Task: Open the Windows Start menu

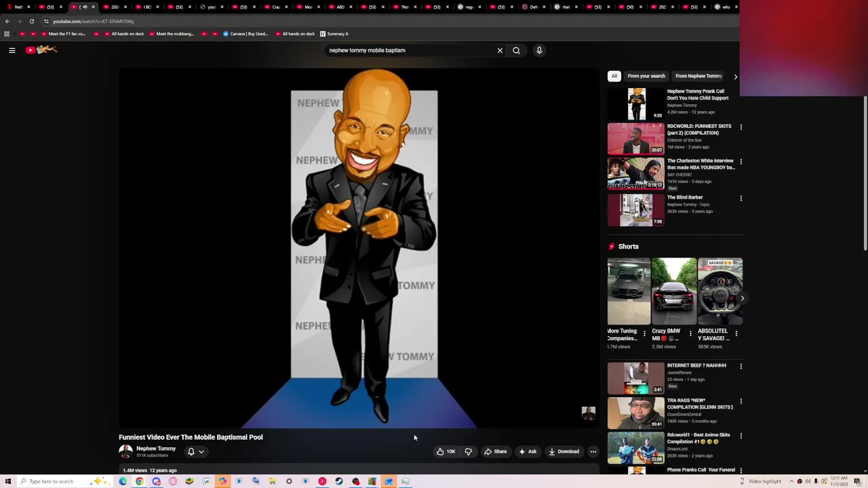Action: pos(8,481)
